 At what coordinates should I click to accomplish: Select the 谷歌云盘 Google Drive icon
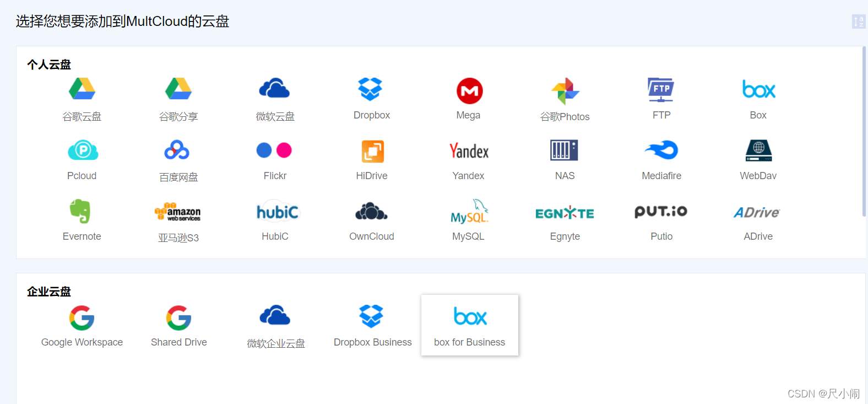tap(82, 89)
